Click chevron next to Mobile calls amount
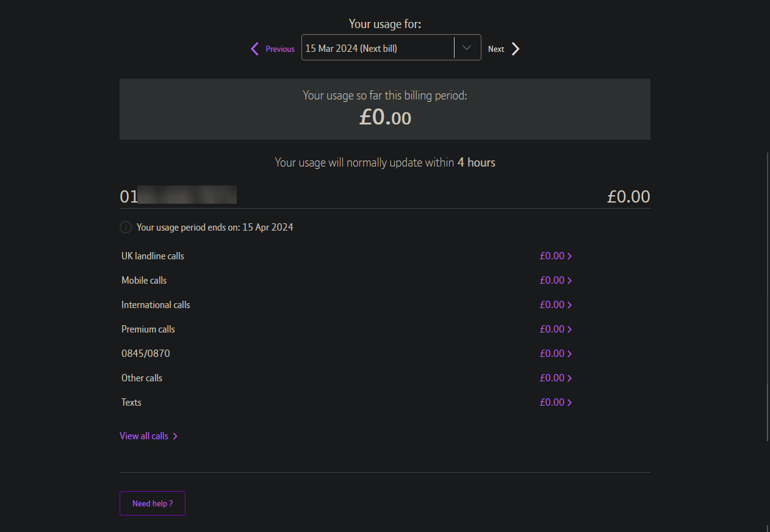 coord(570,281)
